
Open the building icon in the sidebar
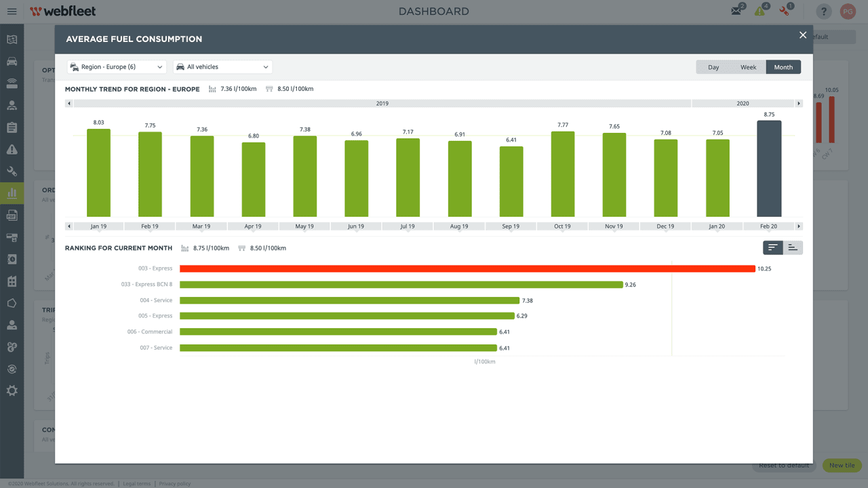pyautogui.click(x=12, y=281)
